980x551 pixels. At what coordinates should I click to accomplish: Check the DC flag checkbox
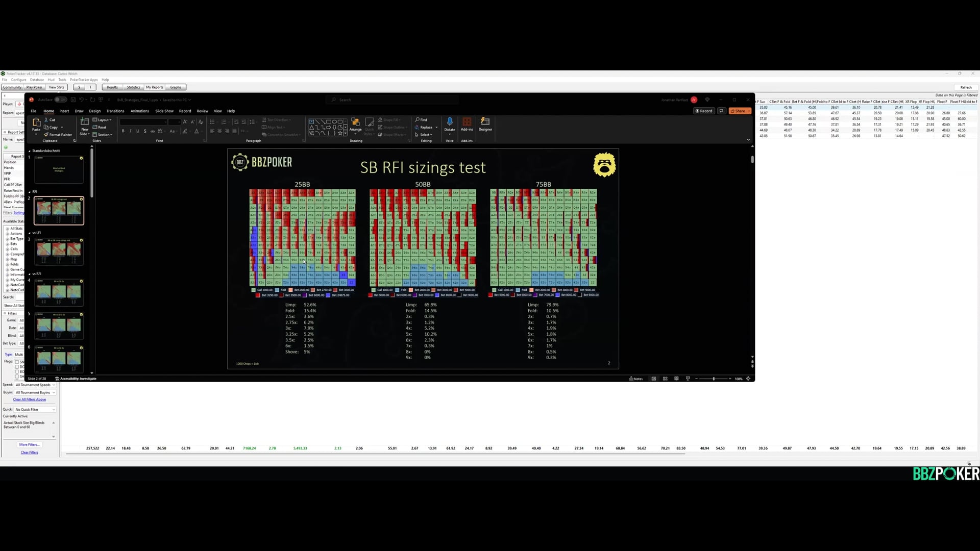click(x=17, y=367)
